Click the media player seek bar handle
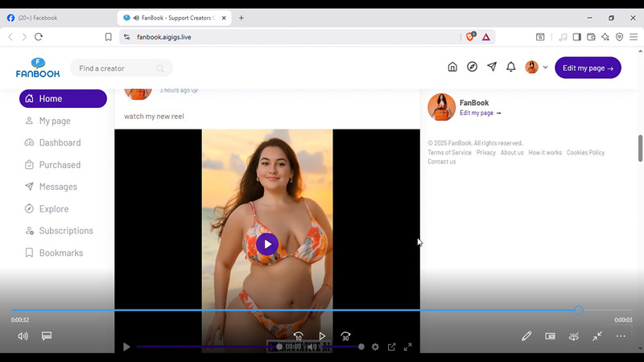This screenshot has height=362, width=644. pos(579,311)
